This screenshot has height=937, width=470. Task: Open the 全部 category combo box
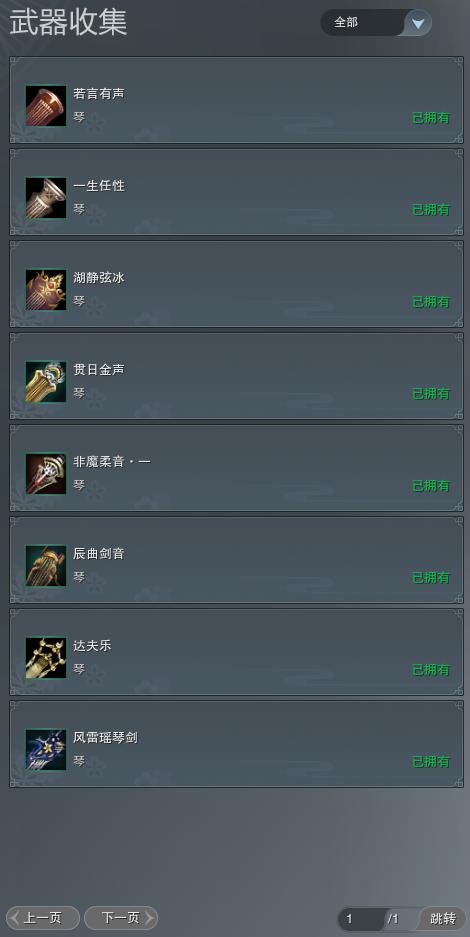point(376,23)
